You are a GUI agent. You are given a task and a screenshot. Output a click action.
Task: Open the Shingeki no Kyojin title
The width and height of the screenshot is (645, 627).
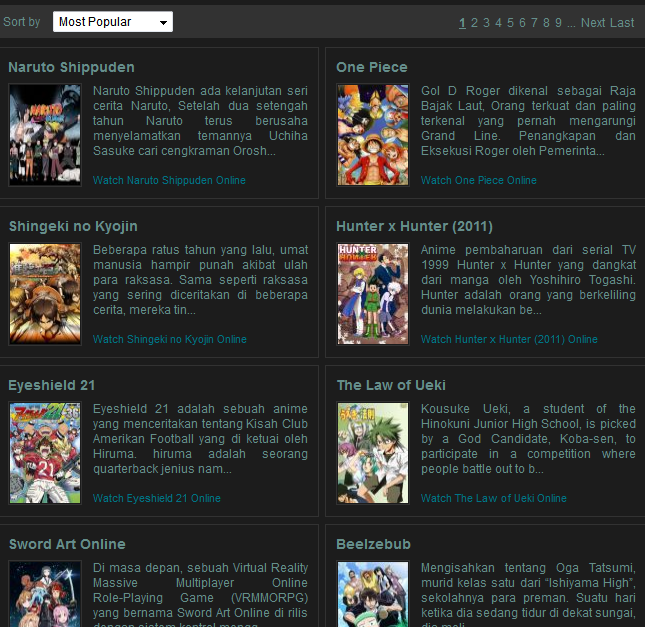coord(73,226)
